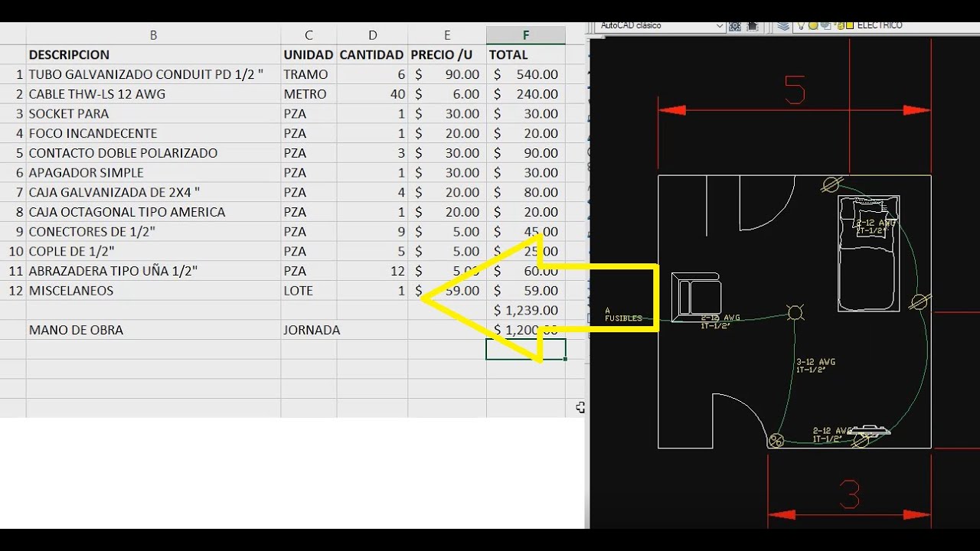The height and width of the screenshot is (551, 980).
Task: Click the red dimension text 5 in drawing
Action: click(795, 91)
